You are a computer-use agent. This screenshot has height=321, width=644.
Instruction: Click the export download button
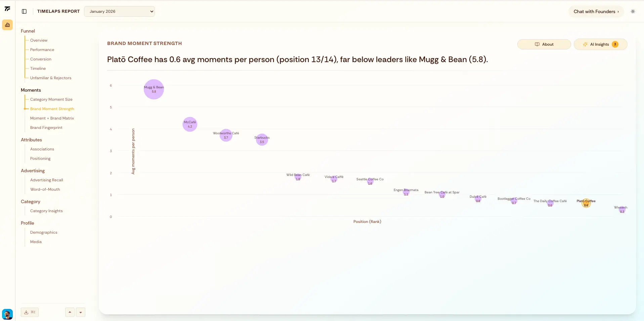pos(30,312)
